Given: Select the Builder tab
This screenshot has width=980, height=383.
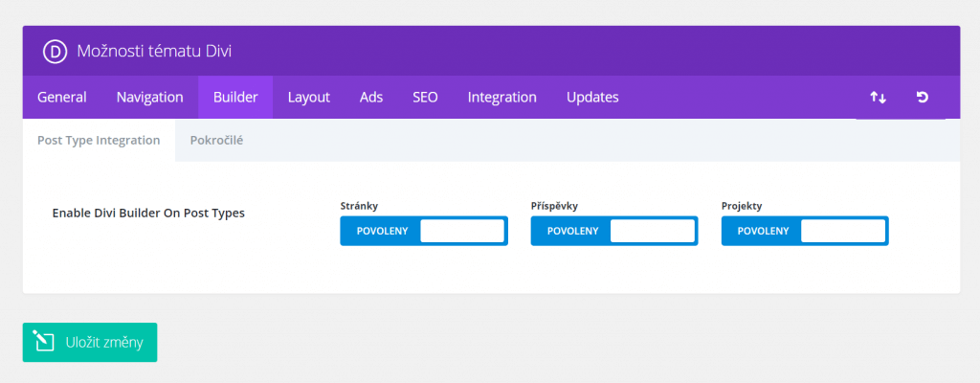Looking at the screenshot, I should tap(235, 97).
